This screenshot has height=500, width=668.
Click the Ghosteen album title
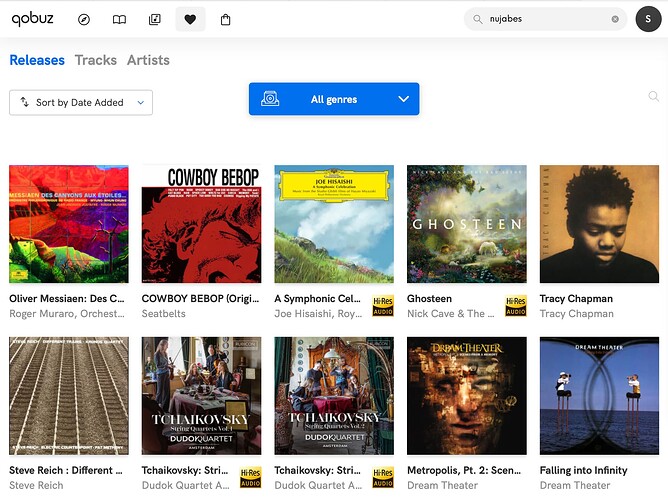(x=429, y=299)
